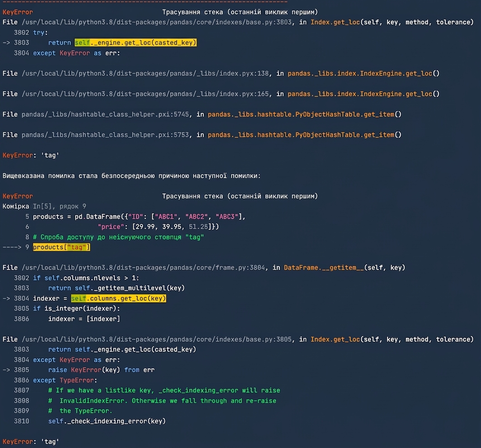The width and height of the screenshot is (481, 448).
Task: Click the "ABC3" string literal
Action: pos(226,217)
